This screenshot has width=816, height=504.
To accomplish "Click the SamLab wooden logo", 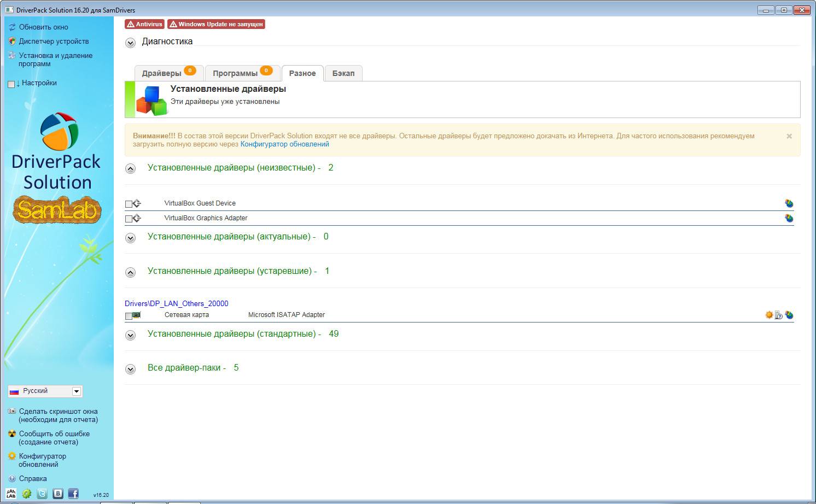I will point(57,210).
